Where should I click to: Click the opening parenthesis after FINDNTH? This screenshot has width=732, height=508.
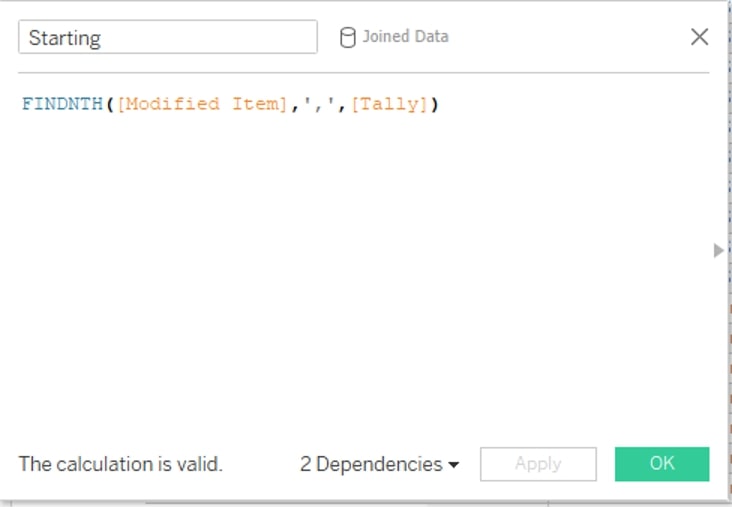coord(110,104)
